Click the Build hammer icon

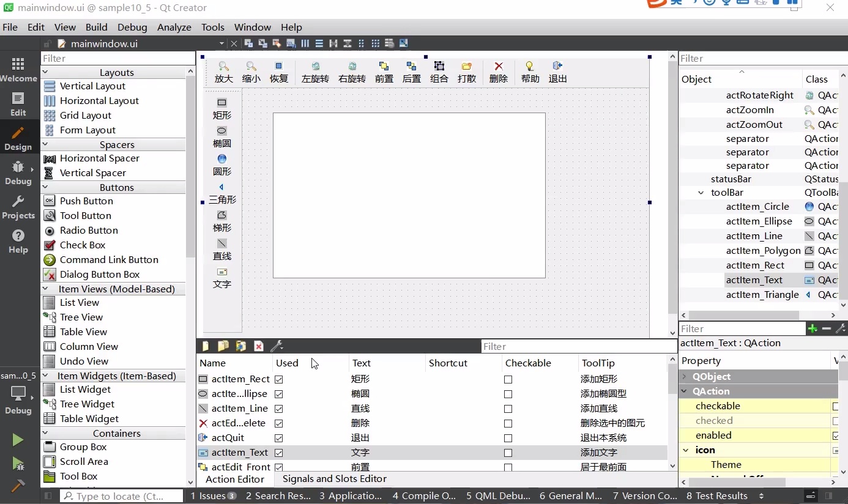tap(18, 486)
